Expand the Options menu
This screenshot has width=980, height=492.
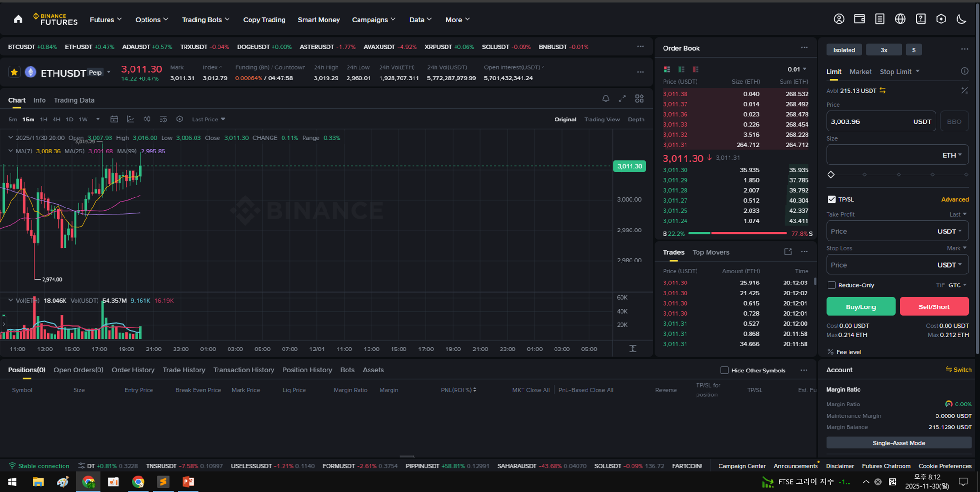pos(152,20)
